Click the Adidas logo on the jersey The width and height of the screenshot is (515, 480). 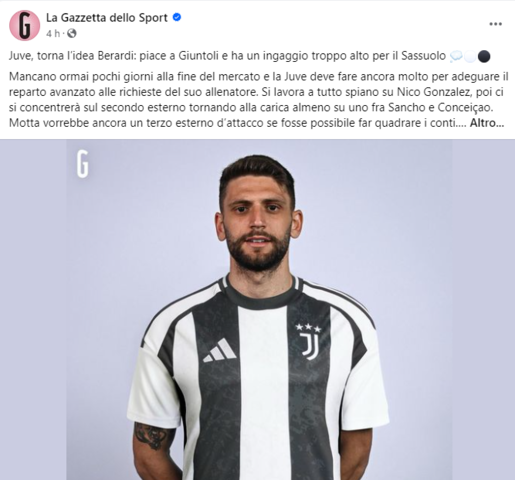pos(220,350)
